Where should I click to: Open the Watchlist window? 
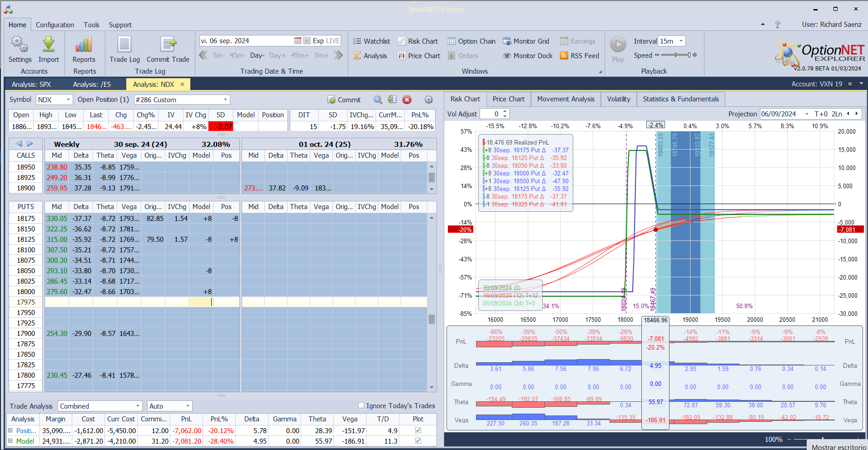click(372, 41)
